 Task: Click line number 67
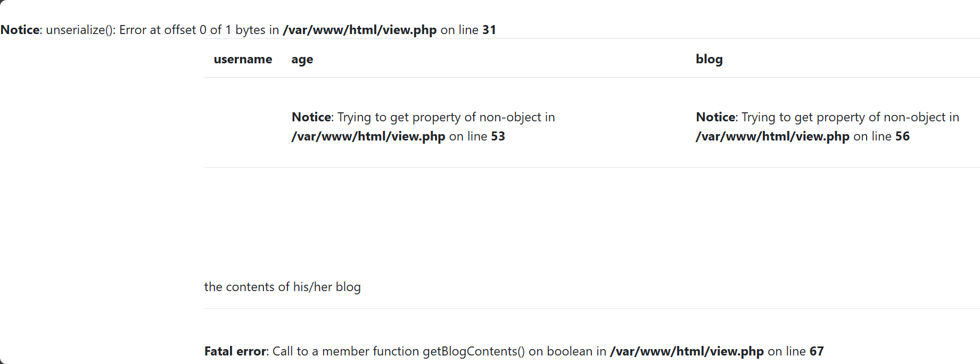[817, 351]
